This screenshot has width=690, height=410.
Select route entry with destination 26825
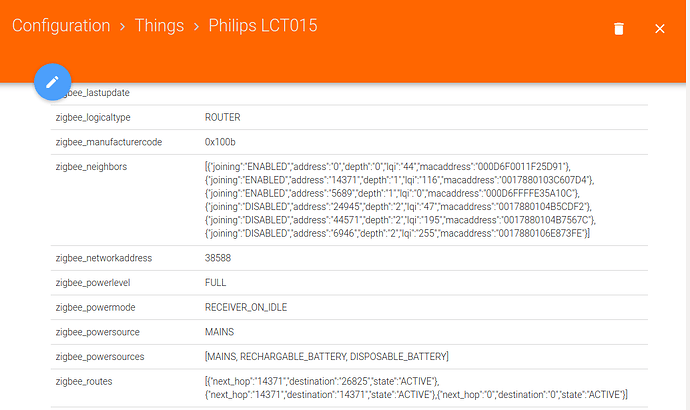(322, 381)
